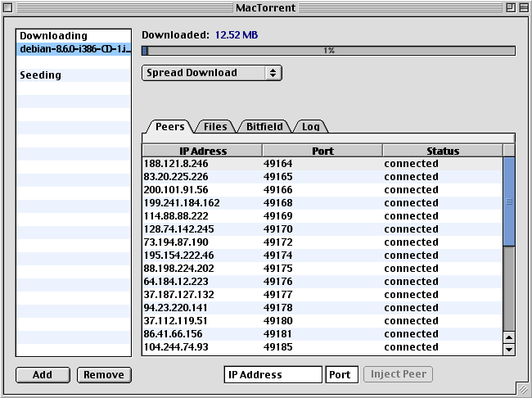
Task: Show the Log tab
Action: 310,127
